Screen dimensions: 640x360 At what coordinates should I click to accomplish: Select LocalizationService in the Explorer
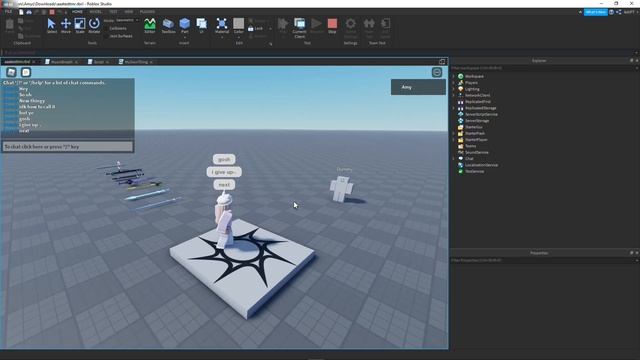pyautogui.click(x=481, y=165)
